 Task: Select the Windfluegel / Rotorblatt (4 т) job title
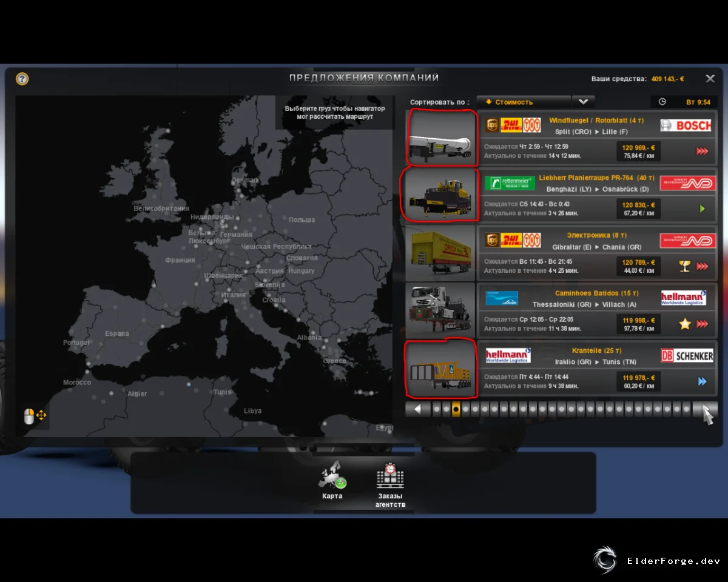596,121
